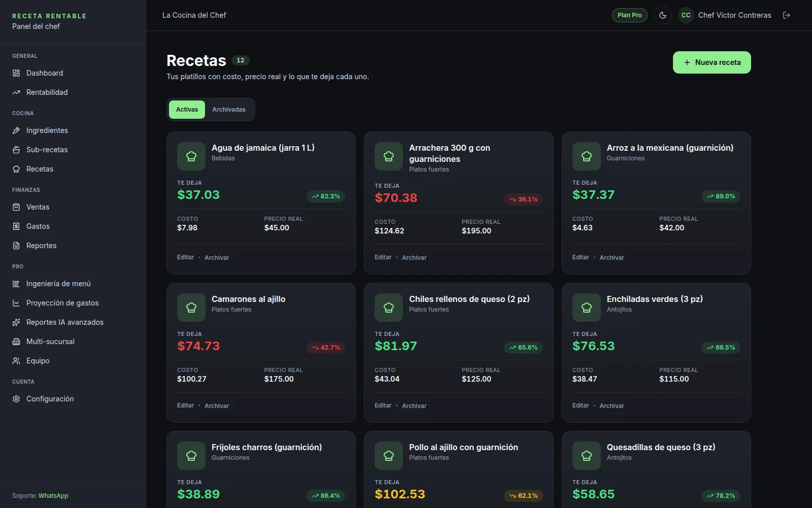Click the $175.00 precio real value
Viewport: 812px width, 508px height.
279,379
